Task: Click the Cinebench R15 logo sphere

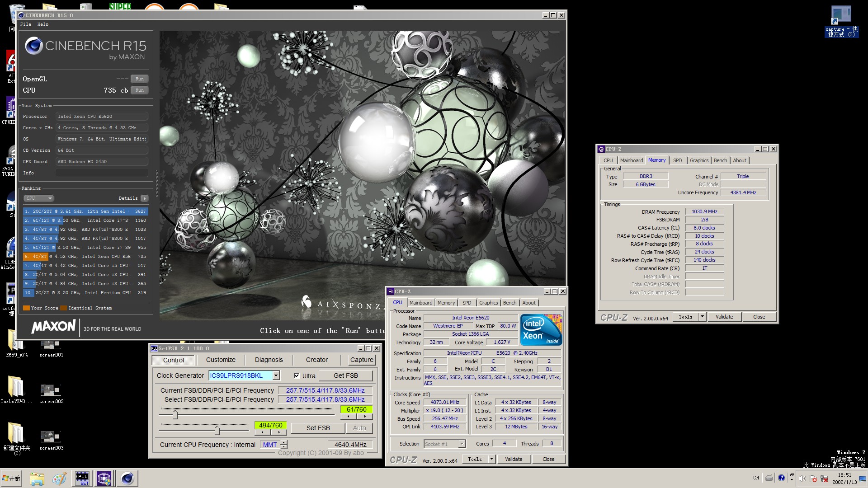Action: point(33,46)
